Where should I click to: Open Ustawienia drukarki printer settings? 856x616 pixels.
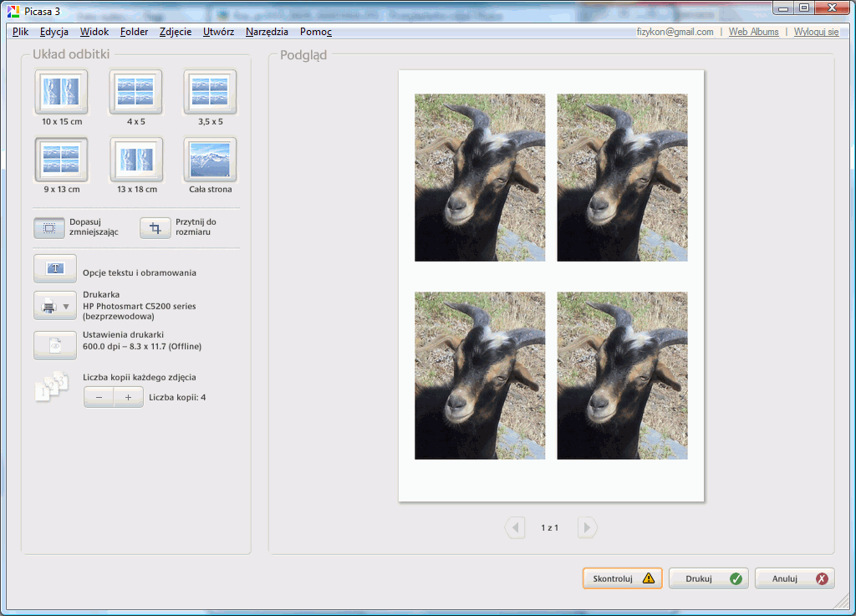click(55, 345)
